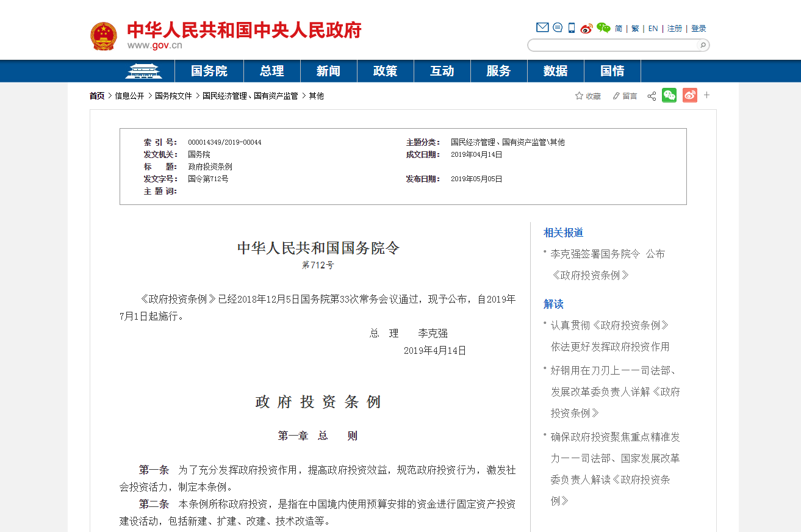Click the email envelope icon in header
This screenshot has width=801, height=532.
pyautogui.click(x=542, y=27)
